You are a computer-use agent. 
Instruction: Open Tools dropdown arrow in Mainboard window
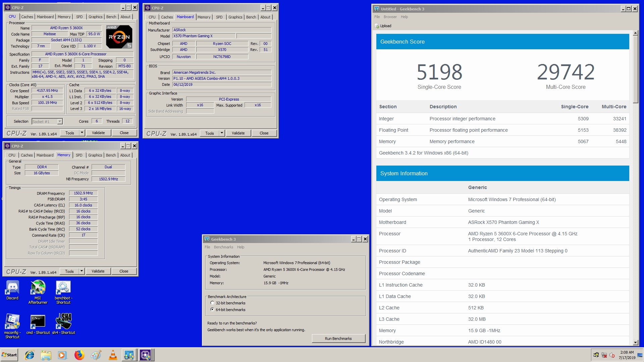point(222,133)
